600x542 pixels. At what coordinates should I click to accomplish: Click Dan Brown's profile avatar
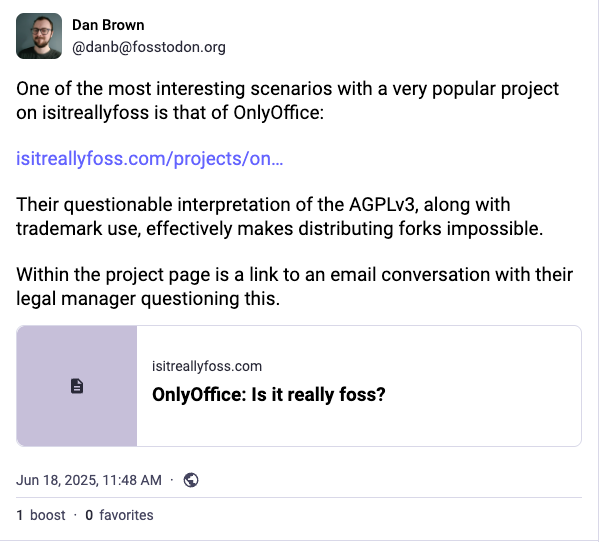tap(38, 38)
